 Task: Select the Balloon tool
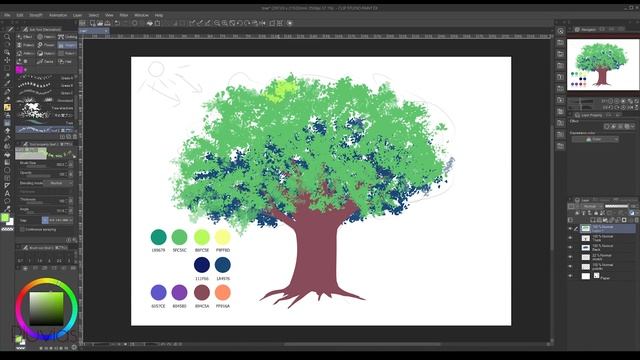tap(7, 201)
